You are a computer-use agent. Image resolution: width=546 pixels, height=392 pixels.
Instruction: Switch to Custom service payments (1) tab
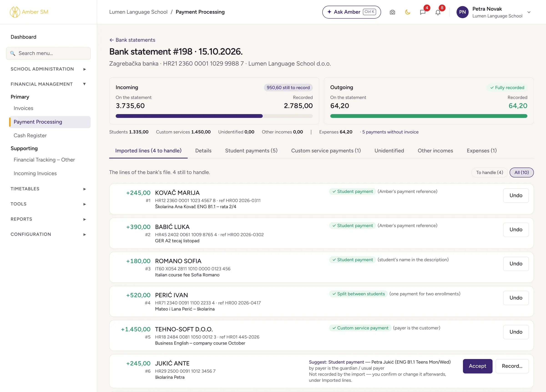point(326,151)
